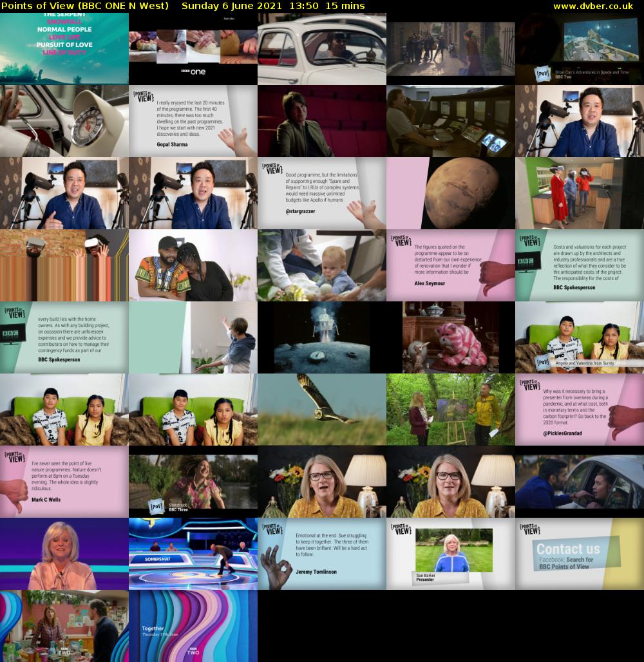Open the person reaching toward wall thumbnail
This screenshot has height=662, width=644.
193,337
